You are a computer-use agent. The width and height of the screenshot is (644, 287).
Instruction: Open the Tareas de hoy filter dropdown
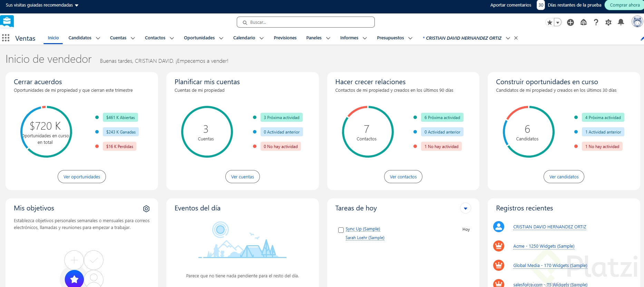tap(465, 208)
